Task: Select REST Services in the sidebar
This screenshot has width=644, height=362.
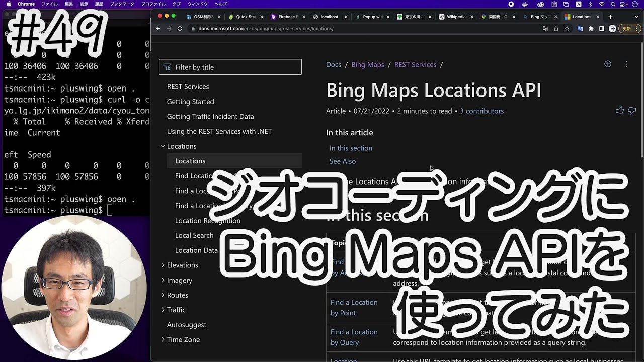Action: click(188, 86)
